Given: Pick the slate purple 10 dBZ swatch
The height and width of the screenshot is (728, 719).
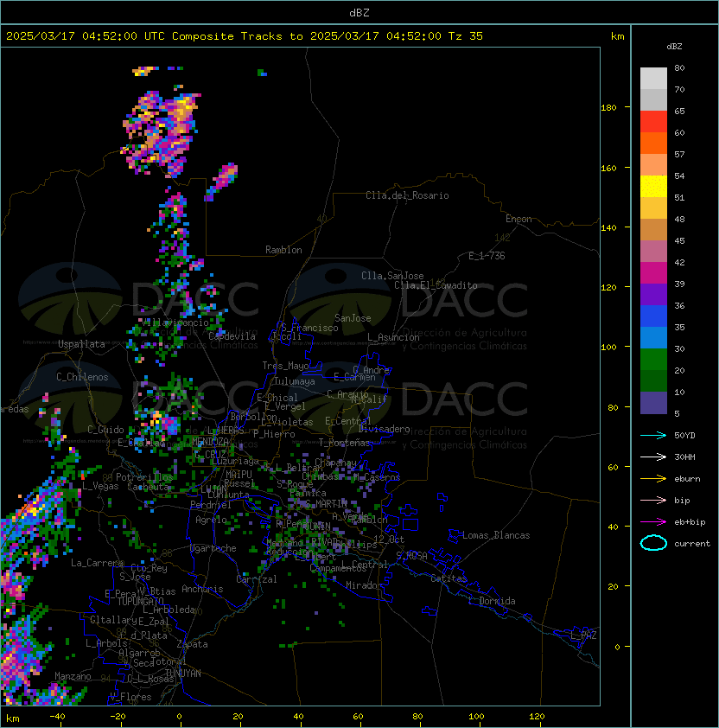Looking at the screenshot, I should click(x=653, y=403).
